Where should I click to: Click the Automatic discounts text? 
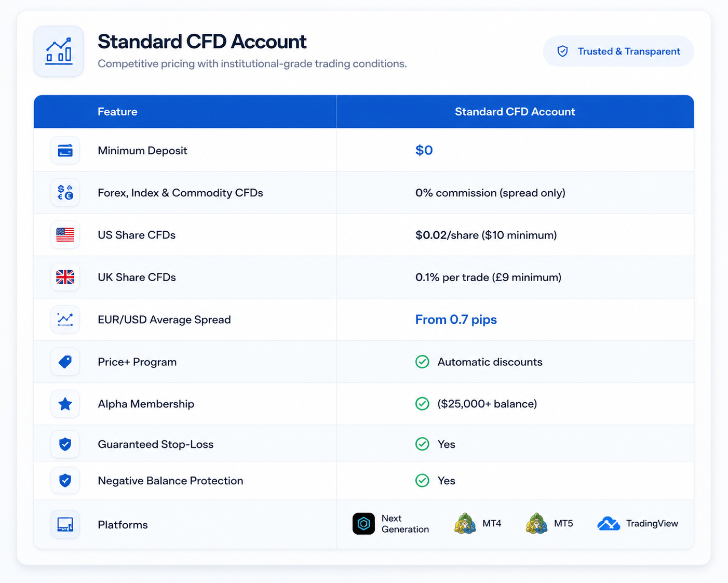click(x=490, y=362)
